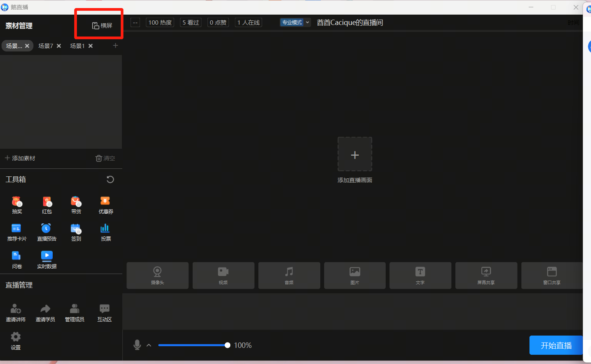The image size is (591, 364).
Task: Click 添加直播画面 to add live content
Action: point(355,154)
